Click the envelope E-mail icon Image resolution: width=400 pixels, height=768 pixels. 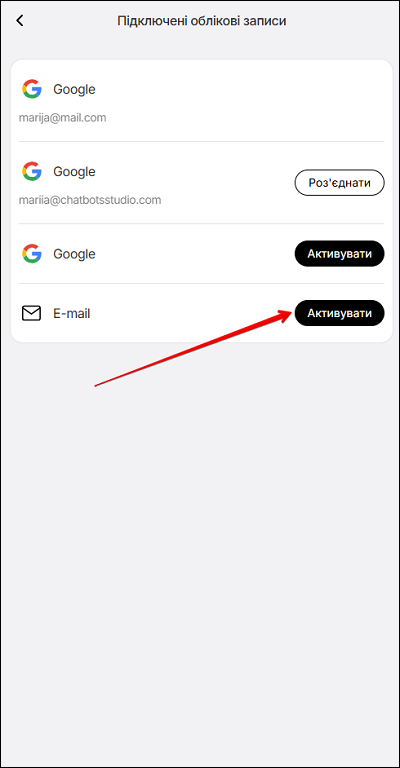[x=31, y=313]
